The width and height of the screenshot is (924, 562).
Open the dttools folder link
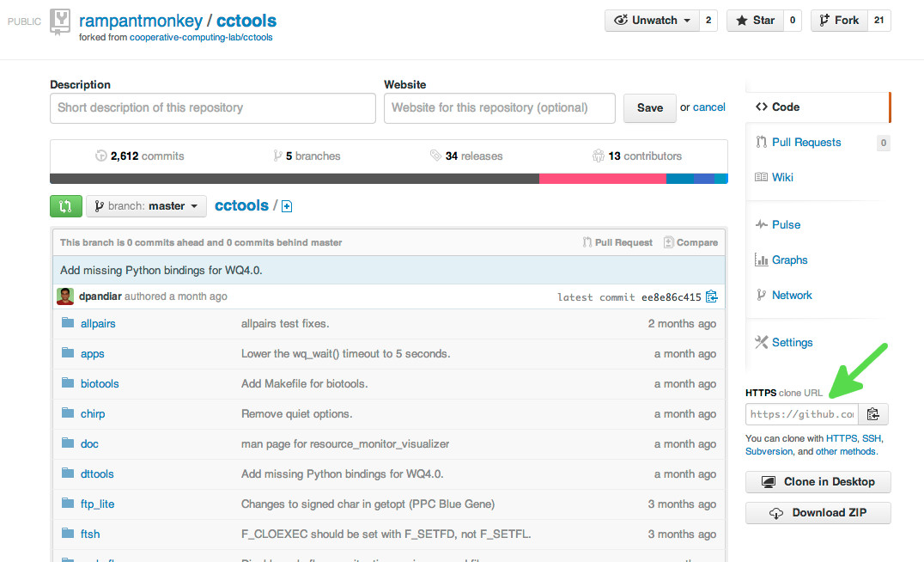(x=97, y=474)
